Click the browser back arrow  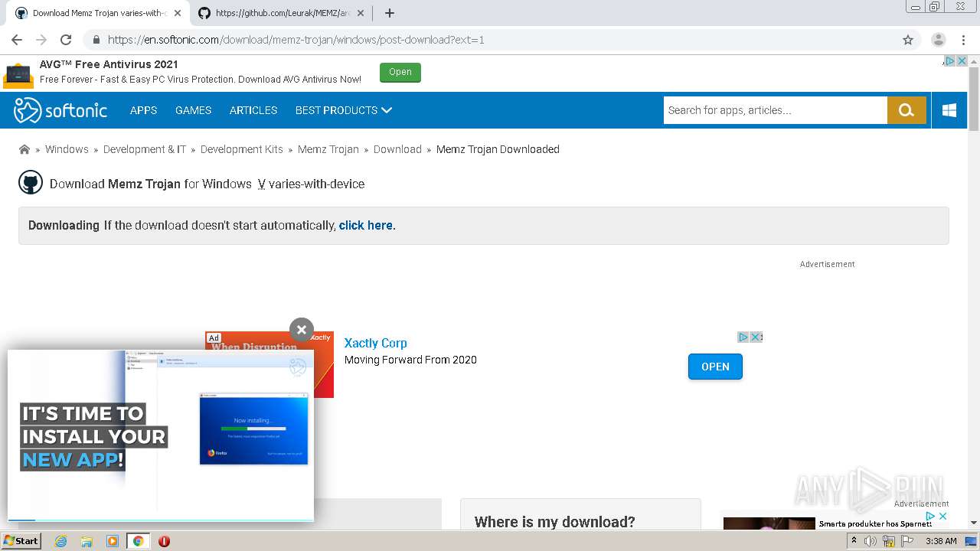[17, 40]
